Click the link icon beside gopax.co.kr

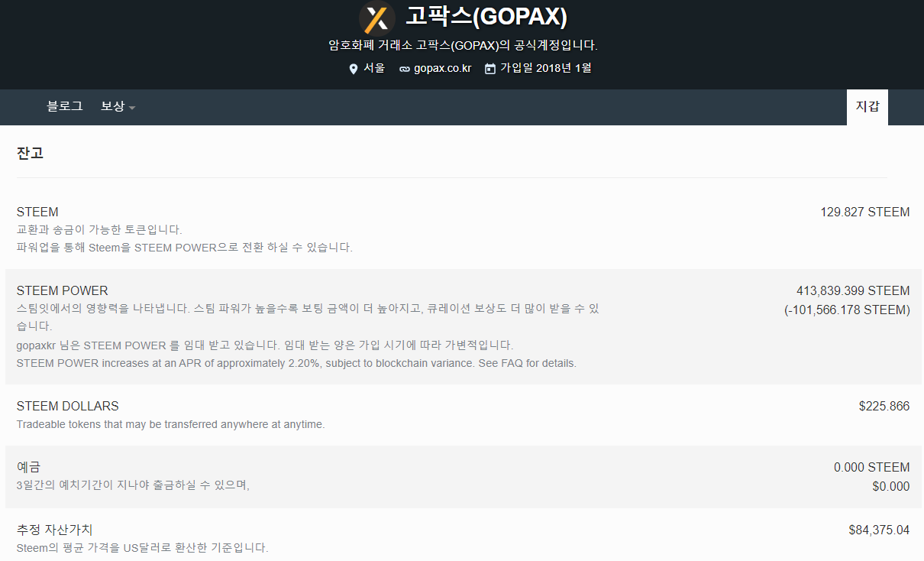(x=404, y=69)
